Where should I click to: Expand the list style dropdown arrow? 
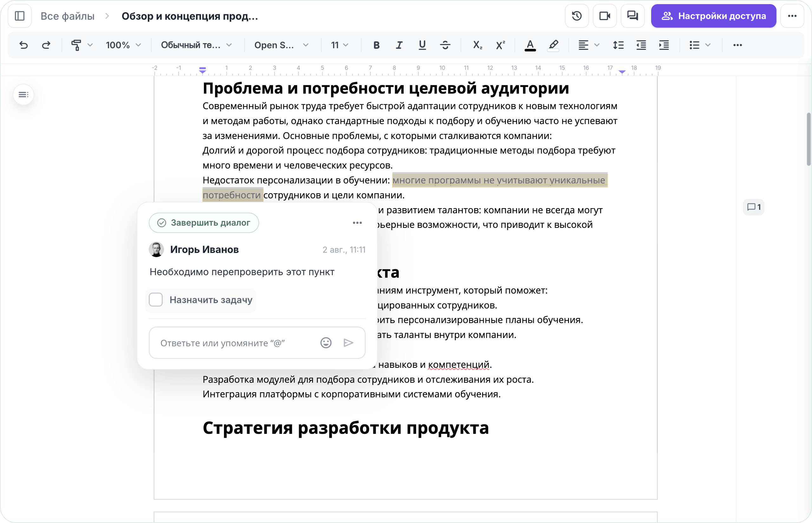coord(708,45)
